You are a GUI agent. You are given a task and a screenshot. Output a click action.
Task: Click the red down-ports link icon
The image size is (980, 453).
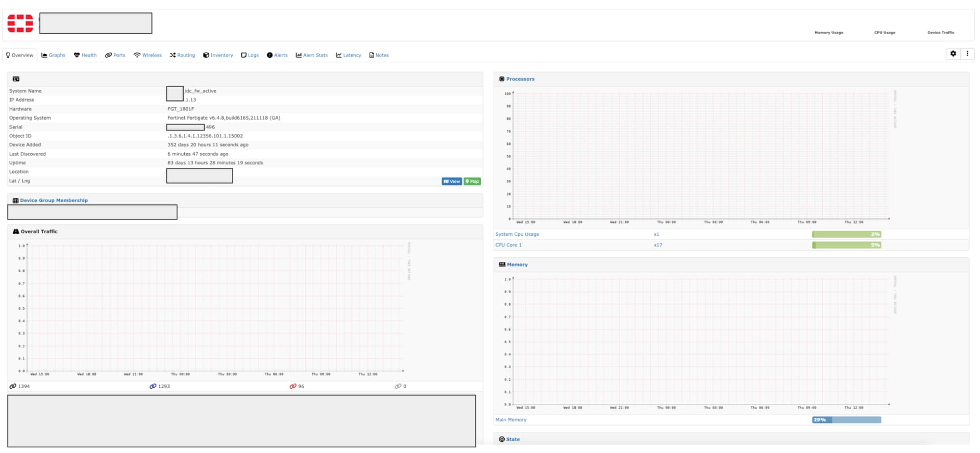[293, 386]
